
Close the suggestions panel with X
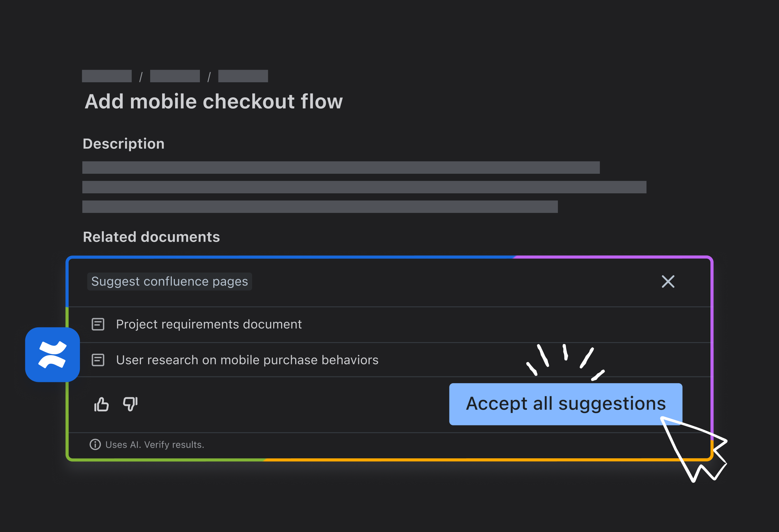pyautogui.click(x=668, y=281)
